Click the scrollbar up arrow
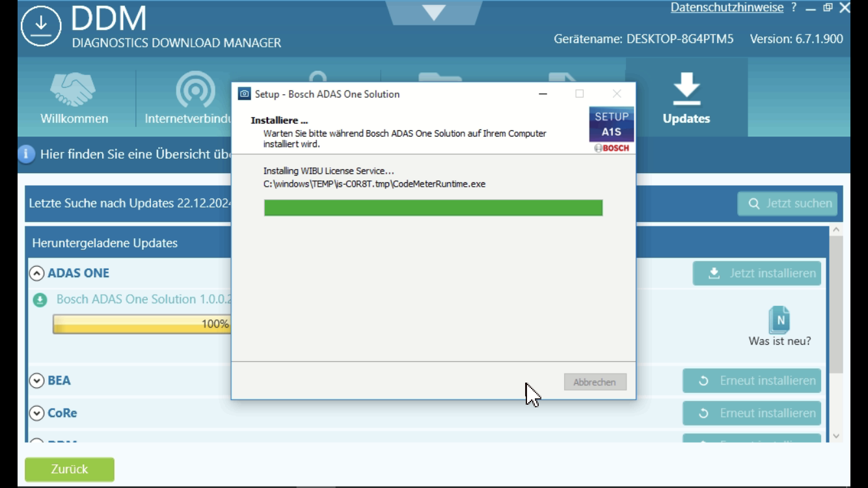 click(x=836, y=230)
